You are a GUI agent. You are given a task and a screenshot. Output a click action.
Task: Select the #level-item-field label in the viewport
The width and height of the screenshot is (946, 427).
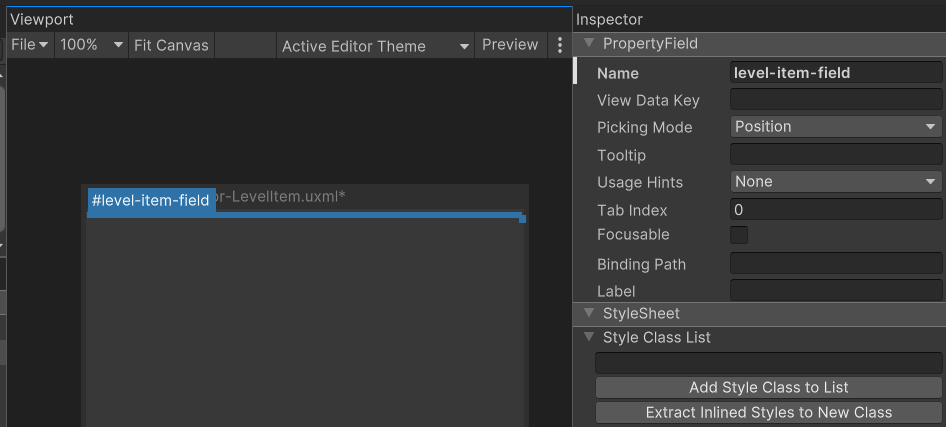click(x=151, y=201)
